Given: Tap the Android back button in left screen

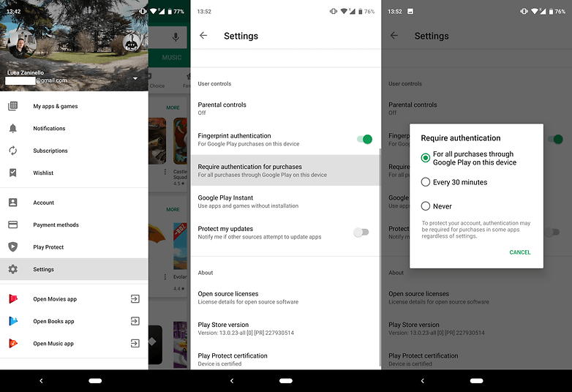Looking at the screenshot, I should (41, 381).
